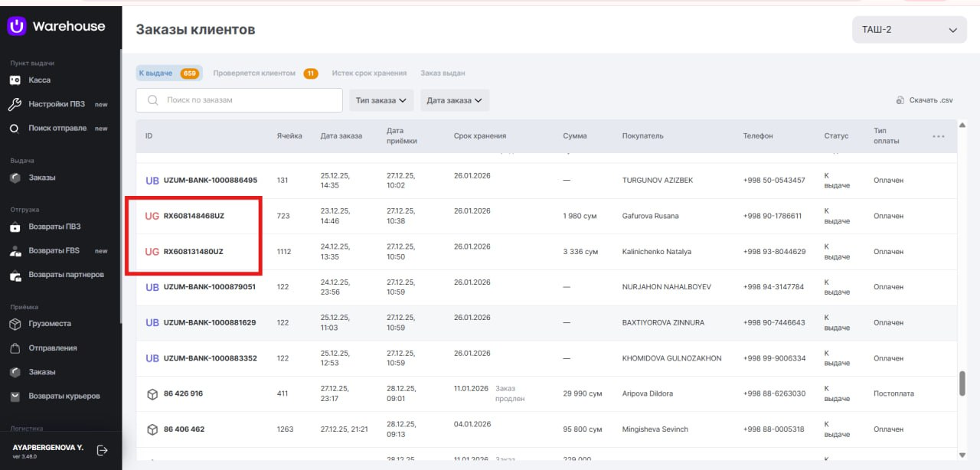Switch to К выдаче tab
This screenshot has height=470, width=980.
[169, 73]
